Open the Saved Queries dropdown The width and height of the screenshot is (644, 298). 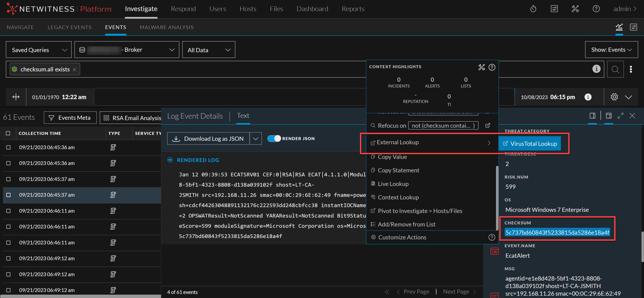pos(39,50)
